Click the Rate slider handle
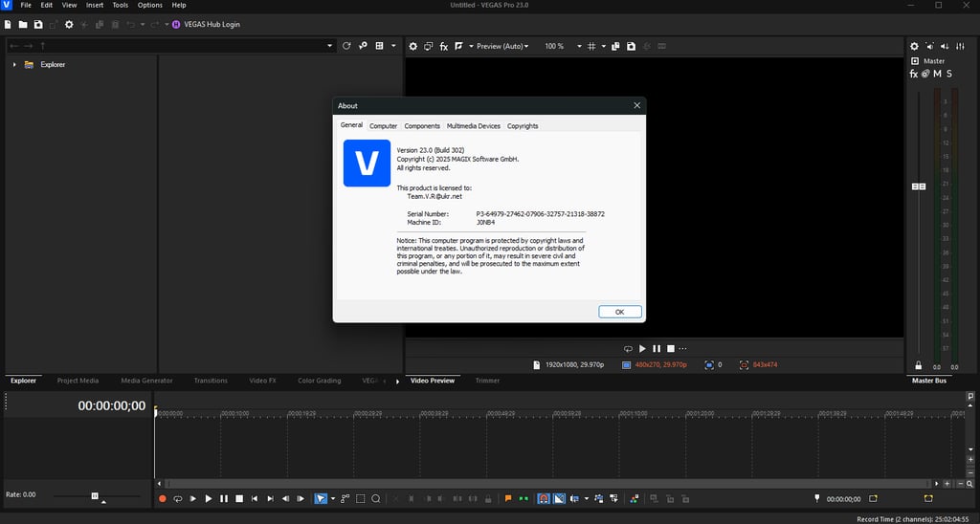The width and height of the screenshot is (980, 524). [95, 495]
